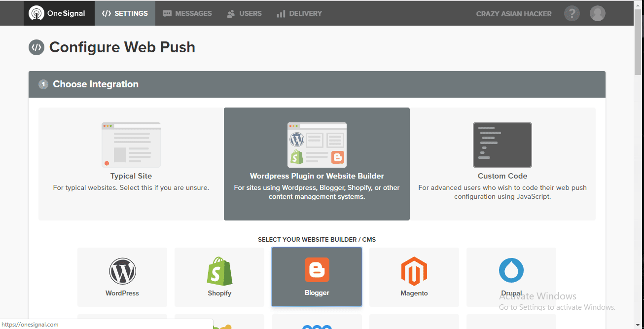Image resolution: width=644 pixels, height=329 pixels.
Task: Choose the WordPress CMS tile
Action: click(x=122, y=277)
